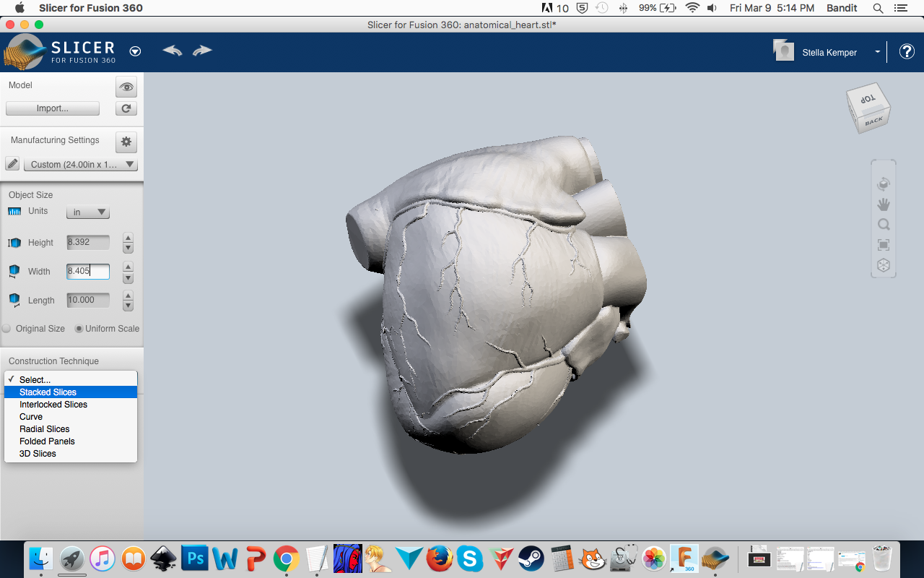The width and height of the screenshot is (924, 578).
Task: Increase Height with the up stepper arrow
Action: 128,238
